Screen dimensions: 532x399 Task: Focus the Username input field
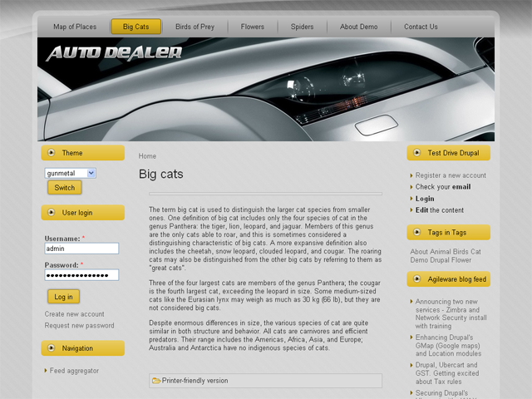81,249
